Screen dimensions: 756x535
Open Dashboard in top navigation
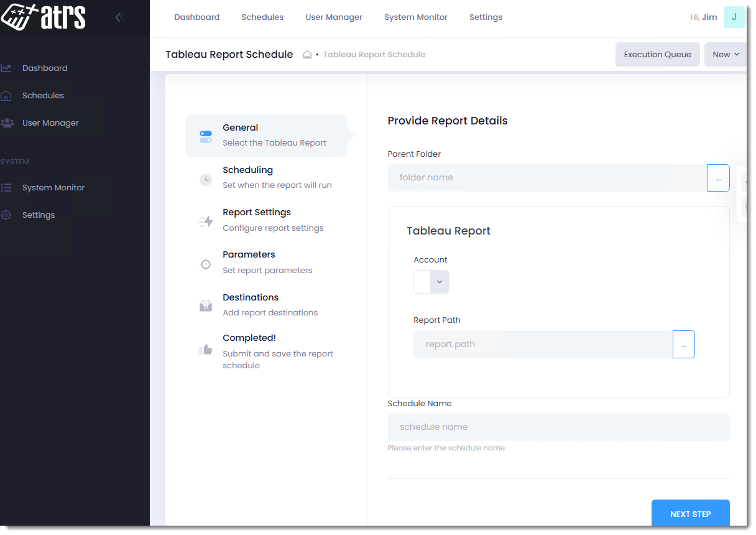196,17
